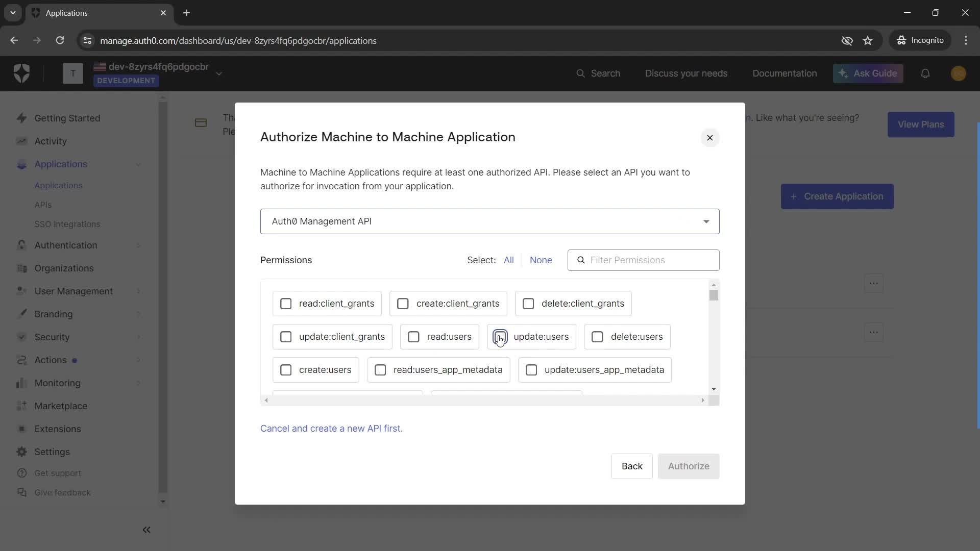Open Documentation in header
Screen dimensions: 980x551
click(x=785, y=73)
